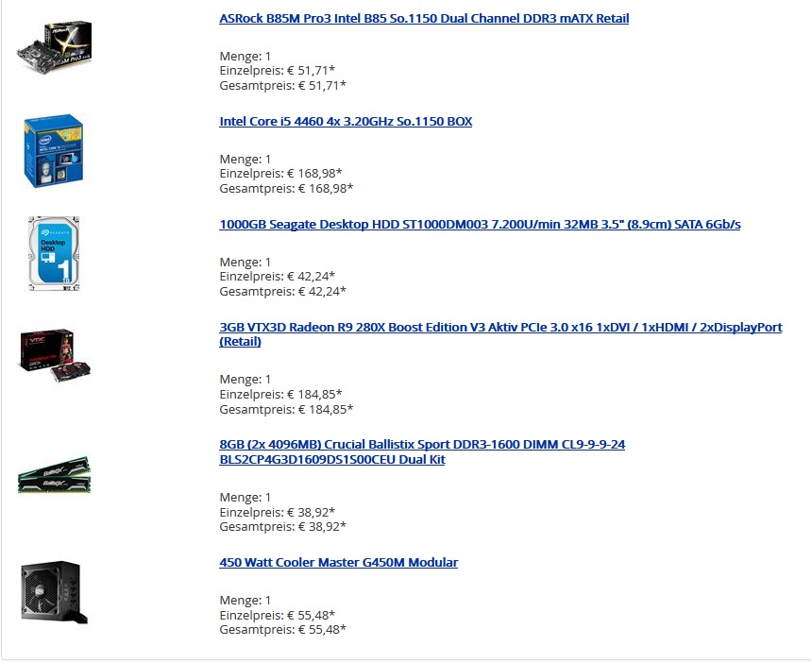812x663 pixels.
Task: Open the 1000GB Seagate Desktop HDD link
Action: tap(480, 224)
